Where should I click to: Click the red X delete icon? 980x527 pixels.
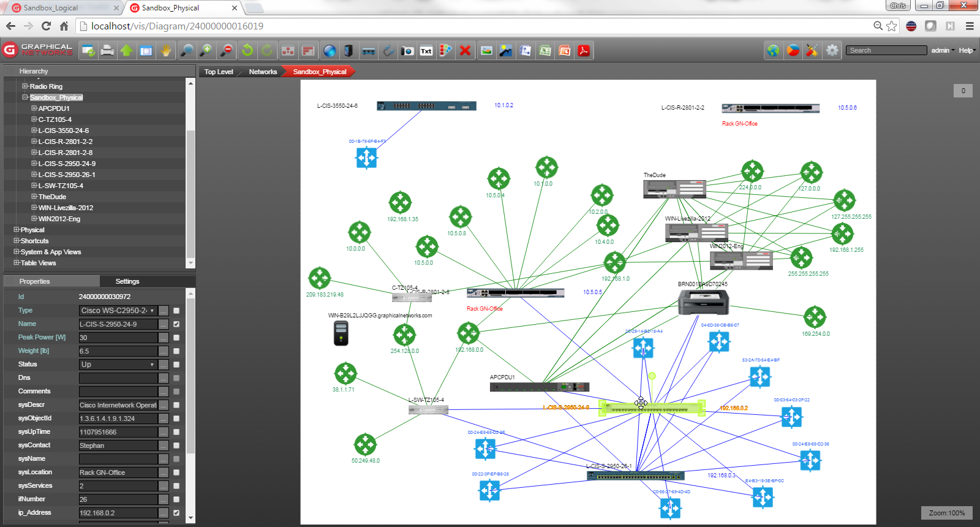coord(466,50)
